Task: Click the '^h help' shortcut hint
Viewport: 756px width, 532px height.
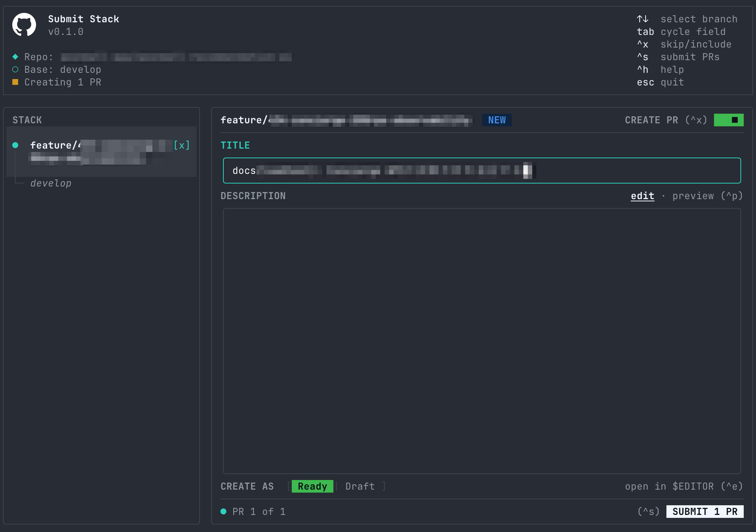Action: pyautogui.click(x=660, y=69)
